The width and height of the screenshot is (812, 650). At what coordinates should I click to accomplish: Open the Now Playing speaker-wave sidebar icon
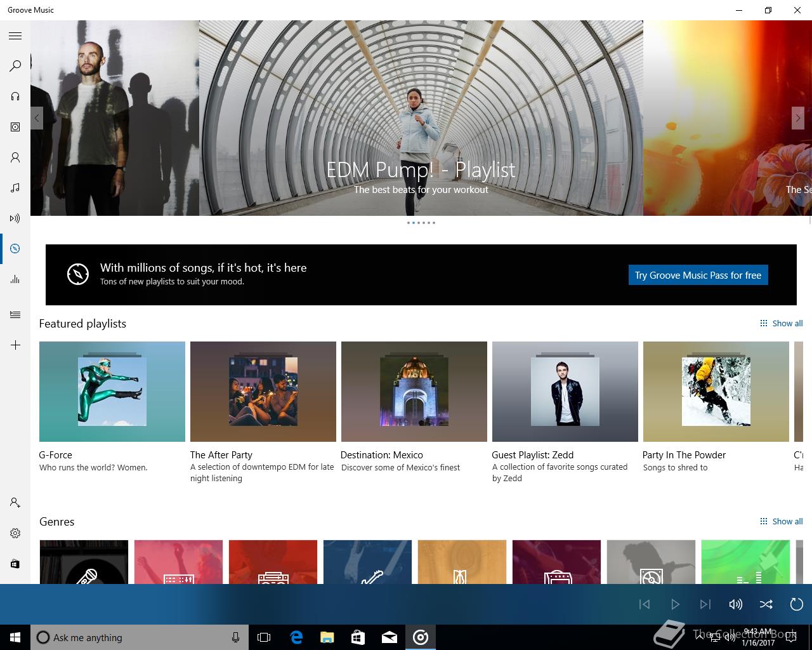click(x=15, y=218)
